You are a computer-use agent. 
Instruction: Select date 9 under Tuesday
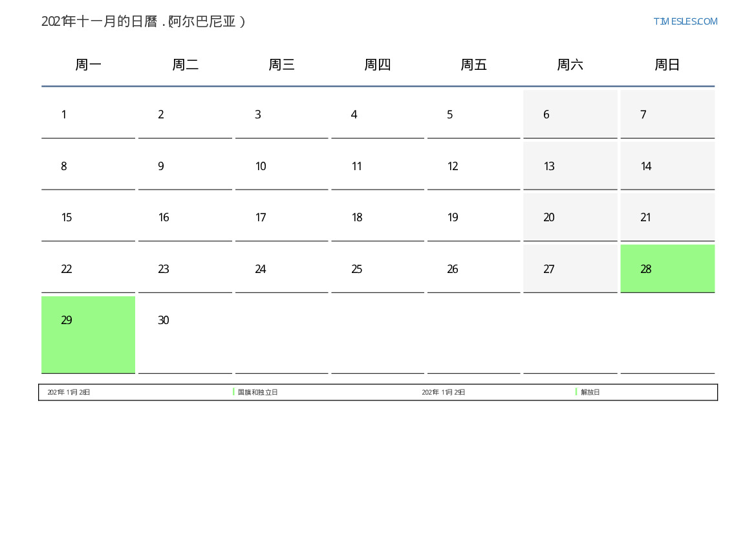[185, 166]
